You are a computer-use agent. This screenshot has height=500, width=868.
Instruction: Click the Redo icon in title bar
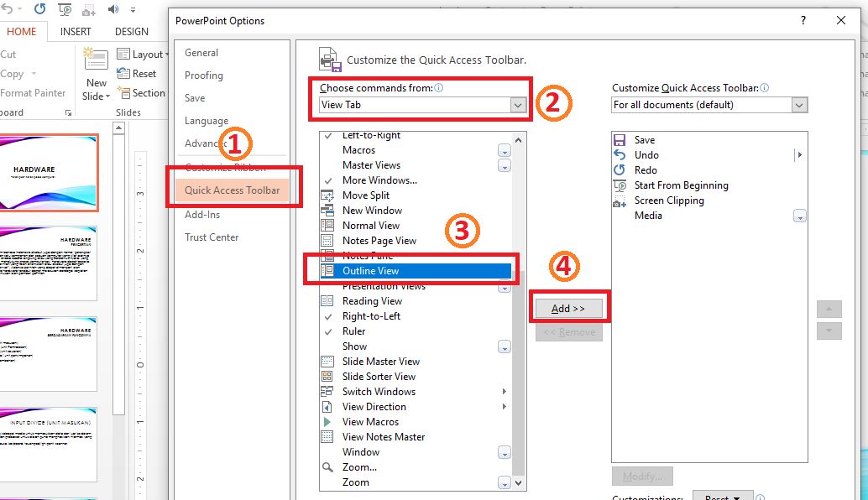pyautogui.click(x=39, y=9)
